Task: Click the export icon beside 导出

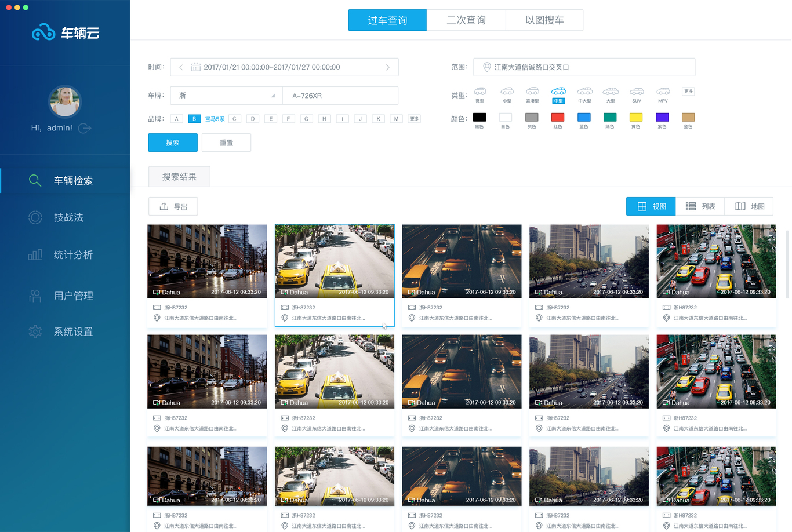Action: 164,206
